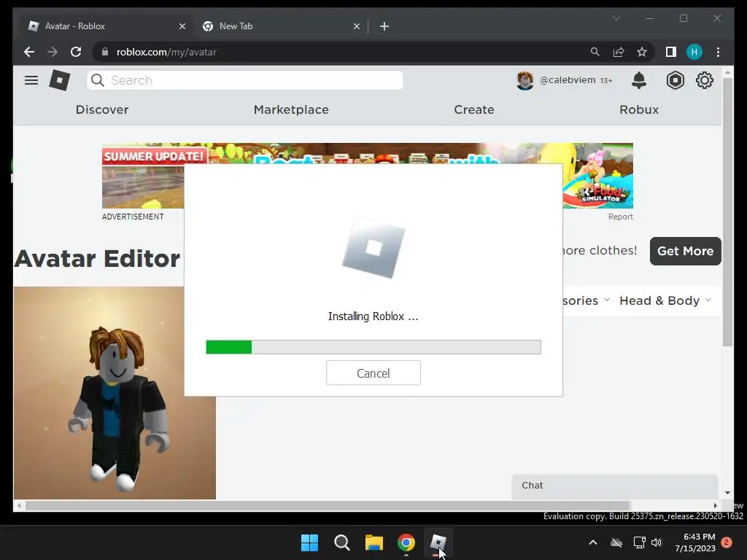The width and height of the screenshot is (747, 560).
Task: Reload the Roblox avatar page
Action: coord(76,52)
